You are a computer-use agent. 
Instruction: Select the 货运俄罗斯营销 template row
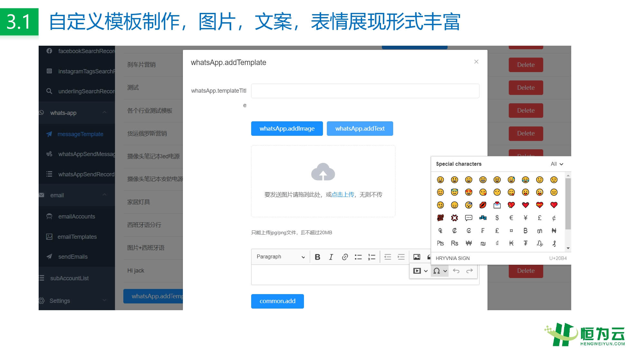point(147,133)
